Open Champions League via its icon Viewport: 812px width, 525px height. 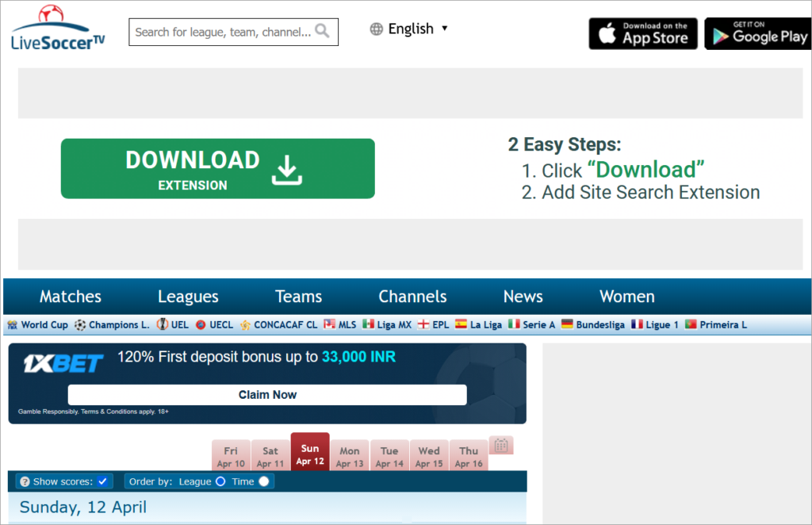point(79,324)
